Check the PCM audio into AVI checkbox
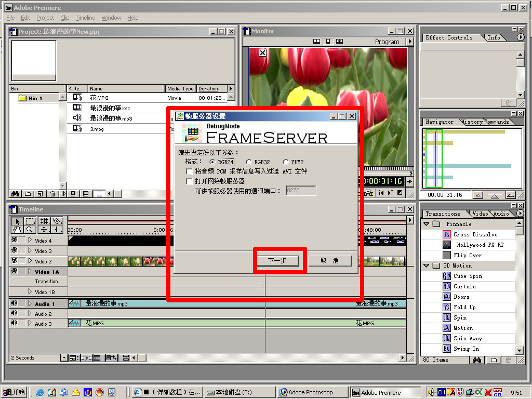Viewport: 532px width, 399px height. 189,171
